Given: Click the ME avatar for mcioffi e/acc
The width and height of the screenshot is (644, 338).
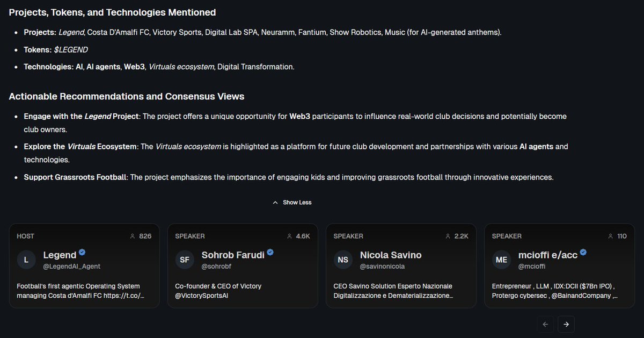Looking at the screenshot, I should point(501,260).
